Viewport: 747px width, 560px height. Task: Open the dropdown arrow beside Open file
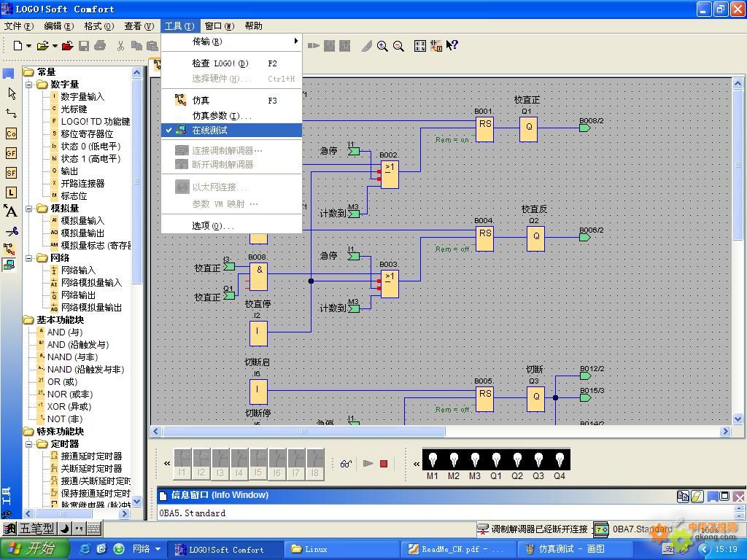click(55, 46)
